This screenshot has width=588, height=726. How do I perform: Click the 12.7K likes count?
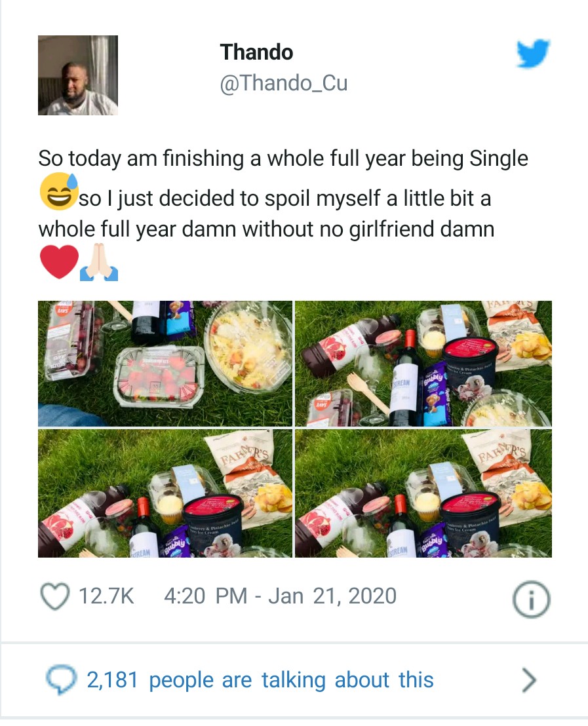pyautogui.click(x=106, y=596)
